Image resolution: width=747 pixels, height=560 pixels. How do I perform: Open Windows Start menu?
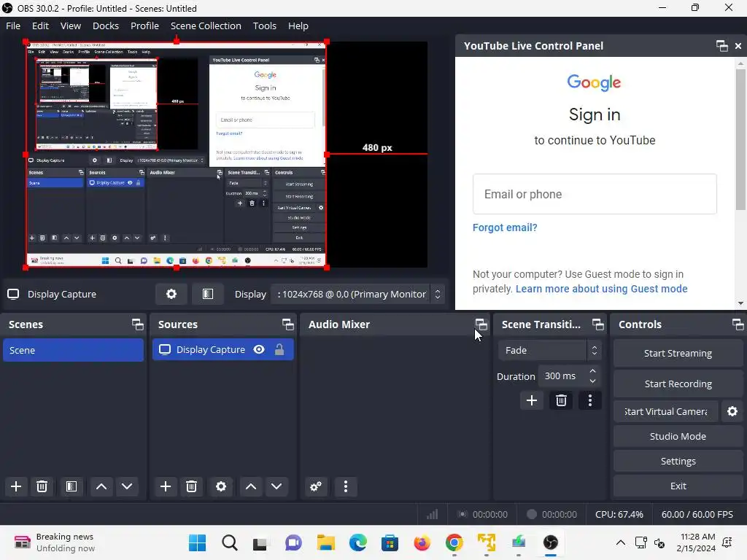(x=197, y=542)
